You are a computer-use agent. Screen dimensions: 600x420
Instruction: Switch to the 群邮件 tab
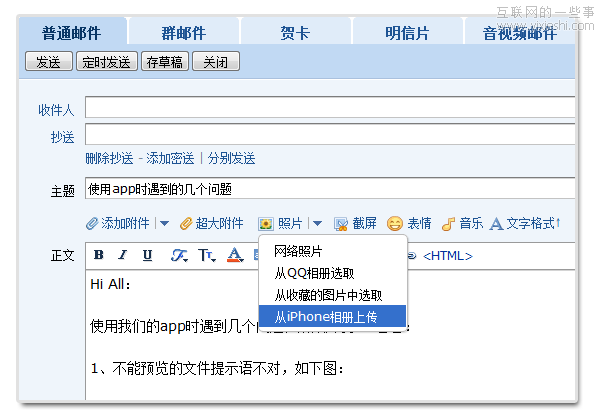pos(184,33)
